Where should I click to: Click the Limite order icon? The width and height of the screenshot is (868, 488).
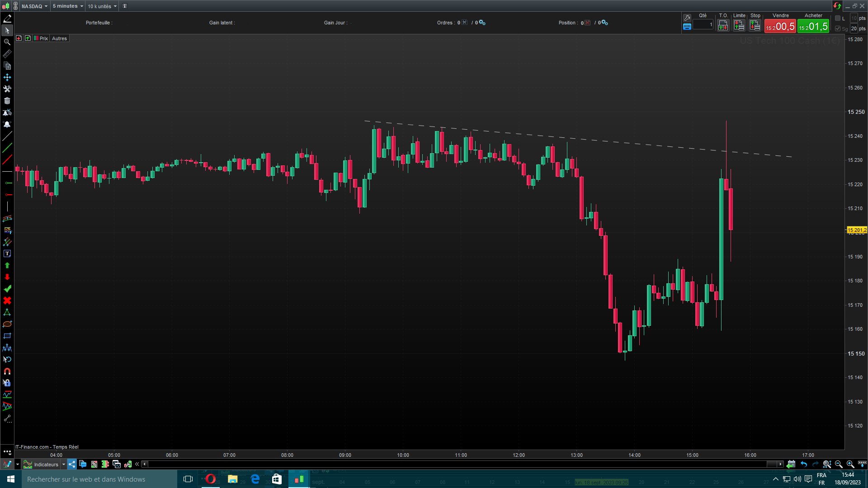point(739,26)
